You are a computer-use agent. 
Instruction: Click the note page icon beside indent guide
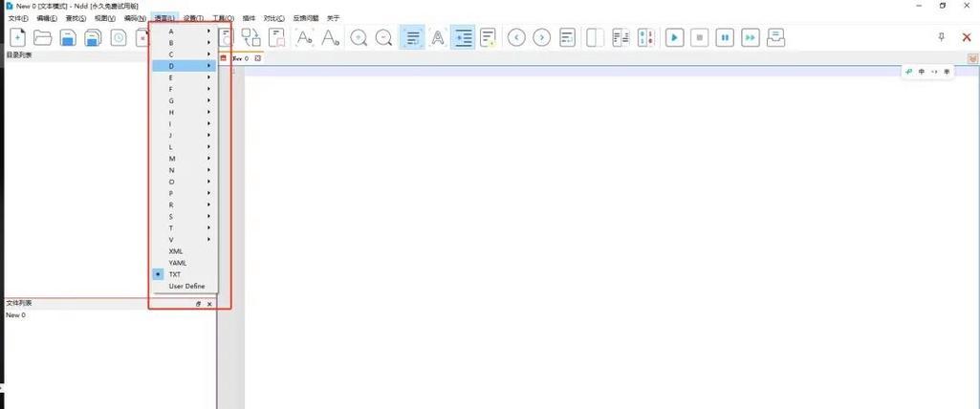[489, 37]
